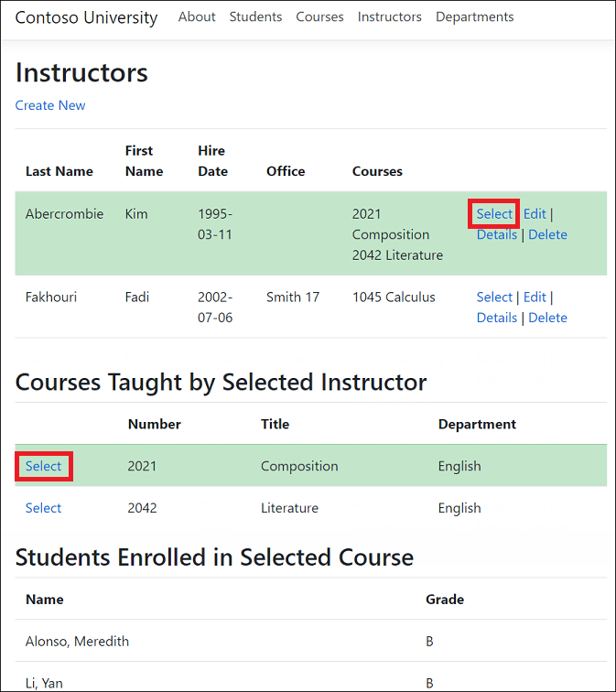Navigate to the Courses menu item
Screen dimensions: 616x692
pos(319,16)
